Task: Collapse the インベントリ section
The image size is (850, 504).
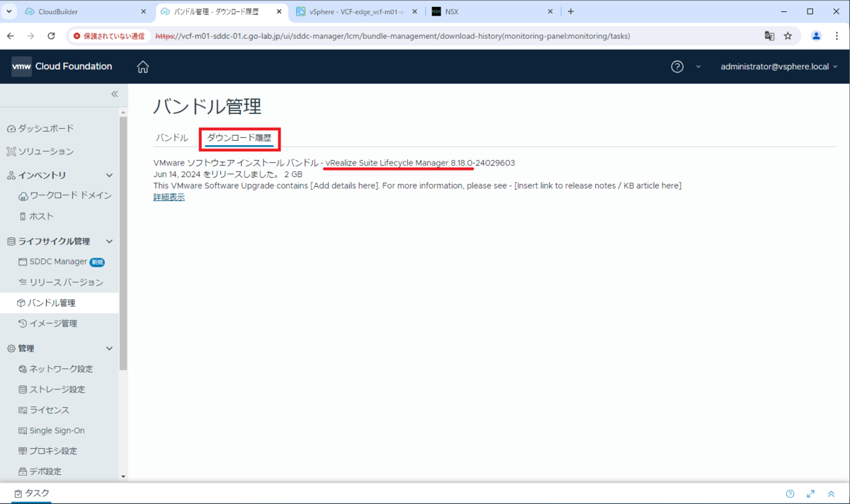Action: coord(109,175)
